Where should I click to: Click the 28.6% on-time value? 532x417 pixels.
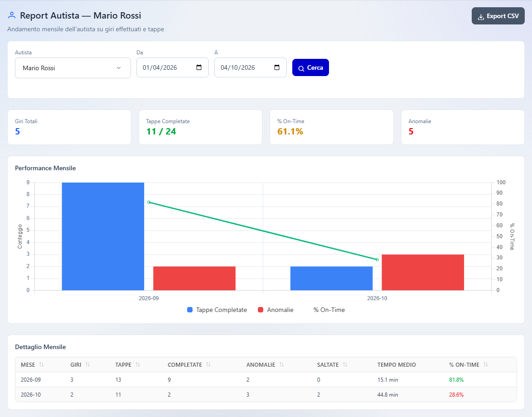456,395
